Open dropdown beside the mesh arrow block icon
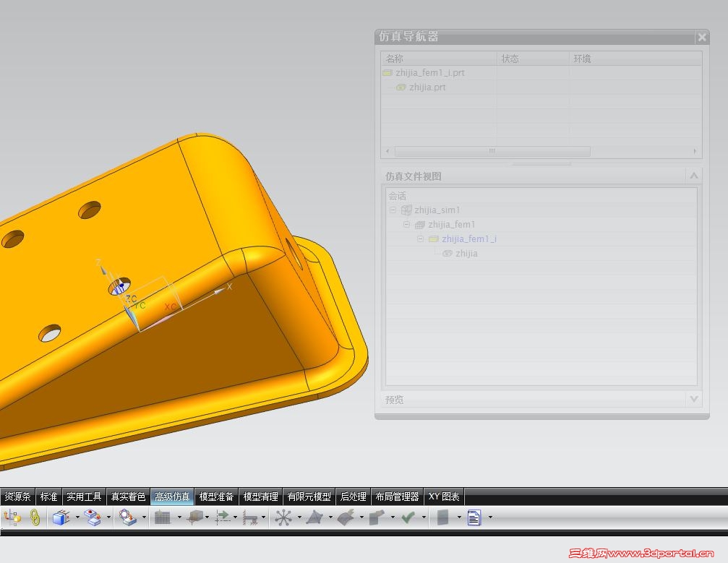The image size is (728, 563). pyautogui.click(x=144, y=517)
